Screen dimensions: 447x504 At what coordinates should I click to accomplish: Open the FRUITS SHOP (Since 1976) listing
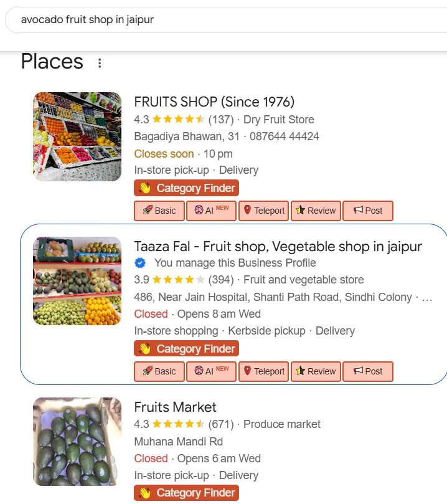(214, 102)
